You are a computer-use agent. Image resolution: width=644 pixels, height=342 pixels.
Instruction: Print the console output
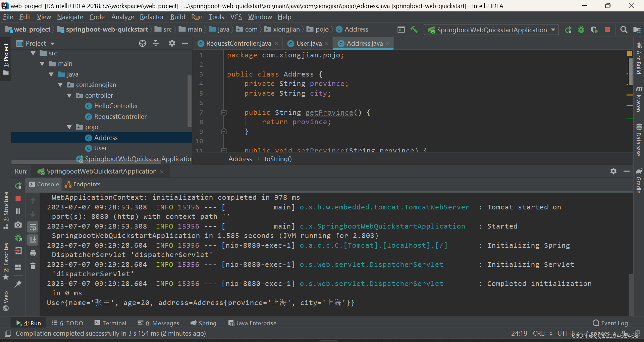tap(33, 253)
